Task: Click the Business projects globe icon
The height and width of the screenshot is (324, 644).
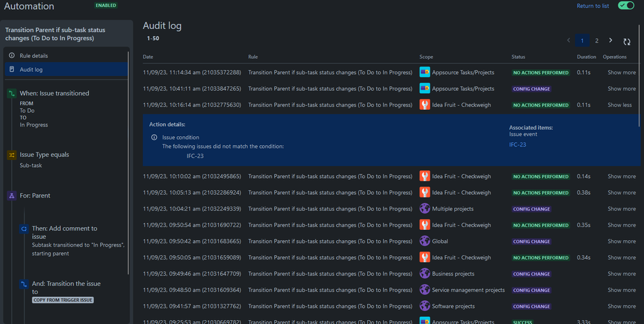Action: tap(425, 274)
